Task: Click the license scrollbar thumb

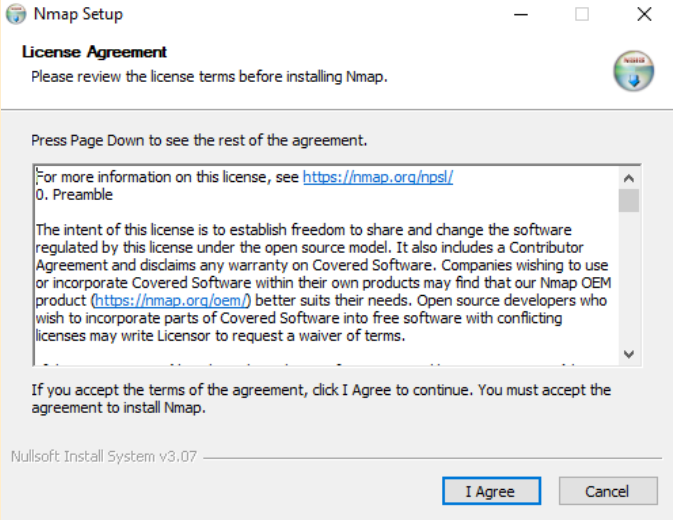Action: click(629, 200)
